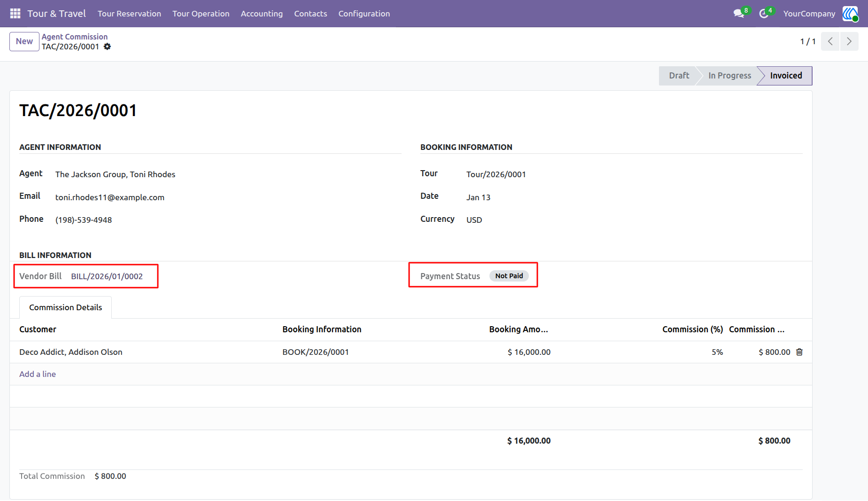The width and height of the screenshot is (868, 501).
Task: Click the user avatar icon
Action: tap(850, 14)
